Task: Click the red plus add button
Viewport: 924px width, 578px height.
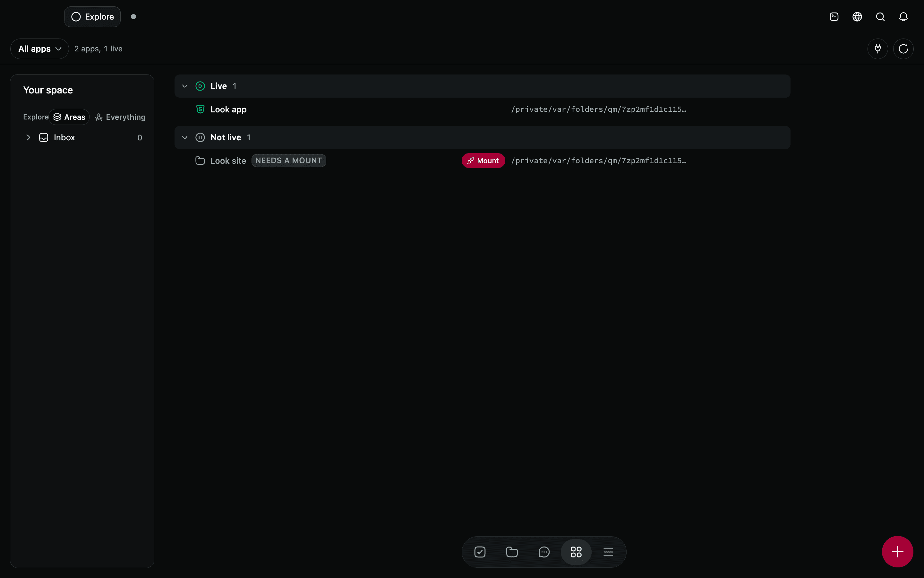Action: (898, 552)
